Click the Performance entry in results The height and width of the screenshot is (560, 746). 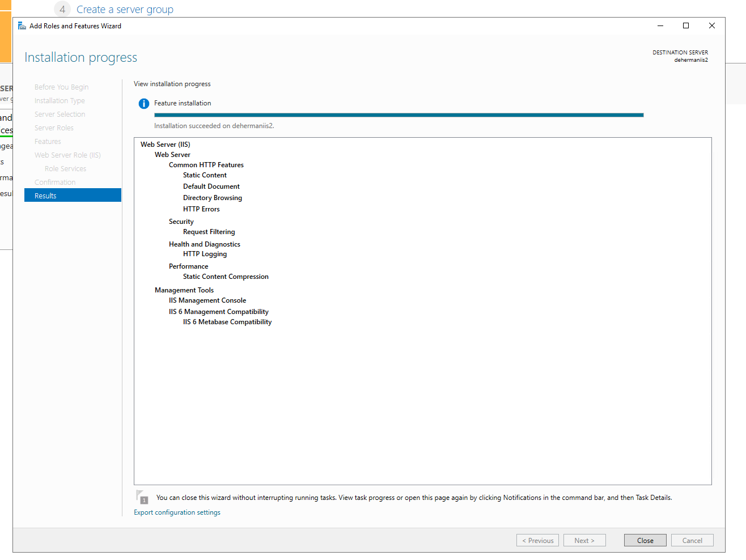188,266
